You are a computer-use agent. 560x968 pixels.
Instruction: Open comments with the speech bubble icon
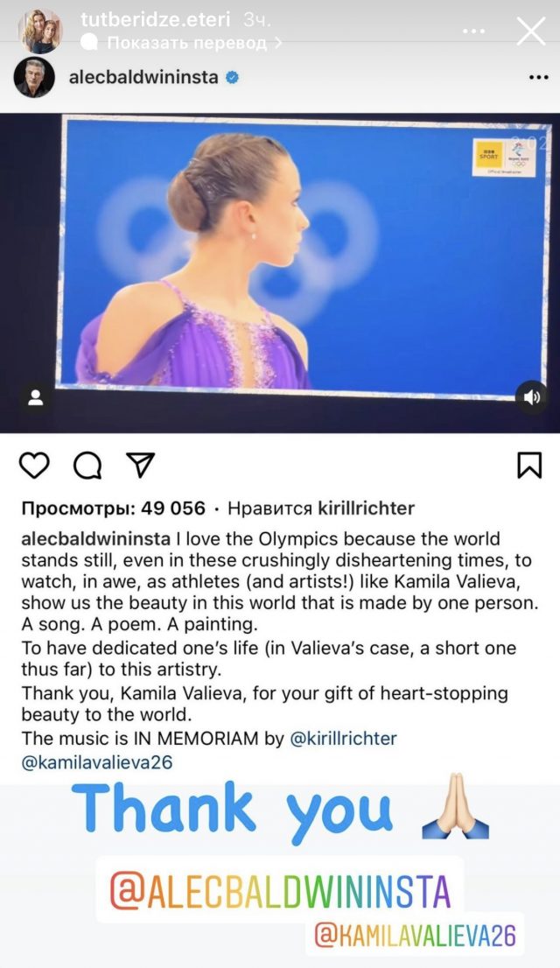(87, 466)
